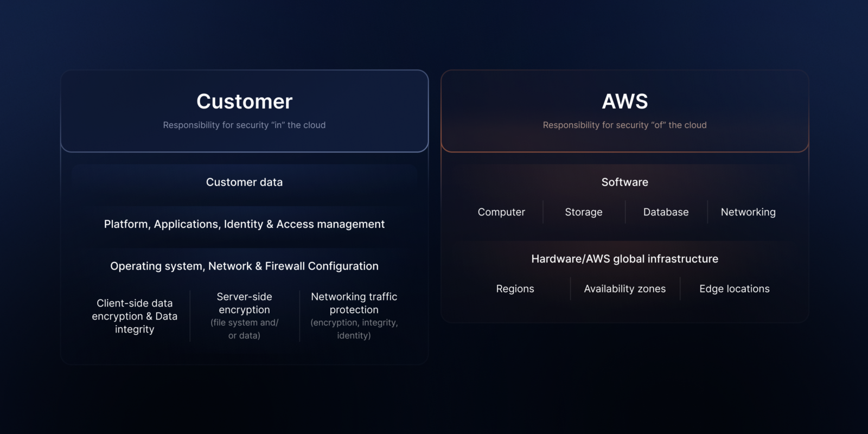This screenshot has width=868, height=434.
Task: Click the Computer label
Action: coord(501,212)
